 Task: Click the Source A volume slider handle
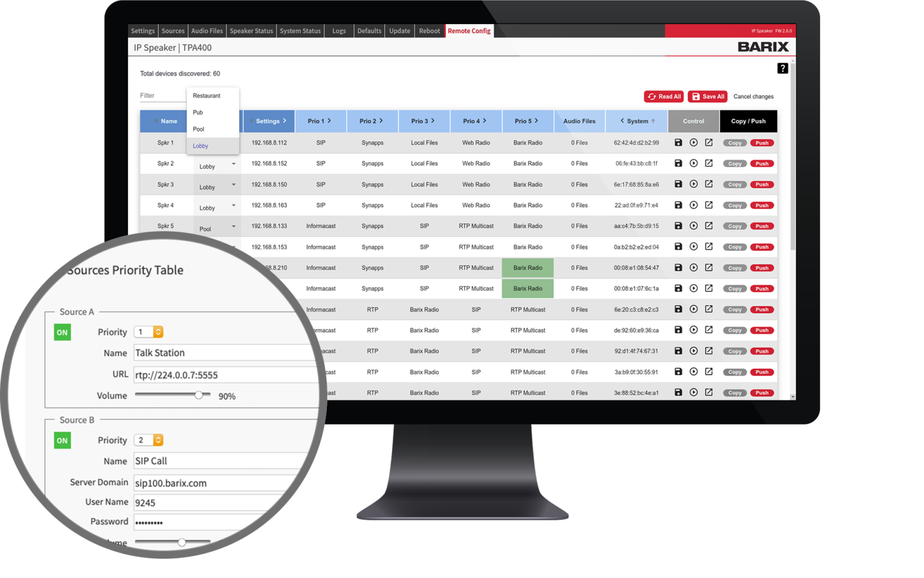click(x=199, y=395)
